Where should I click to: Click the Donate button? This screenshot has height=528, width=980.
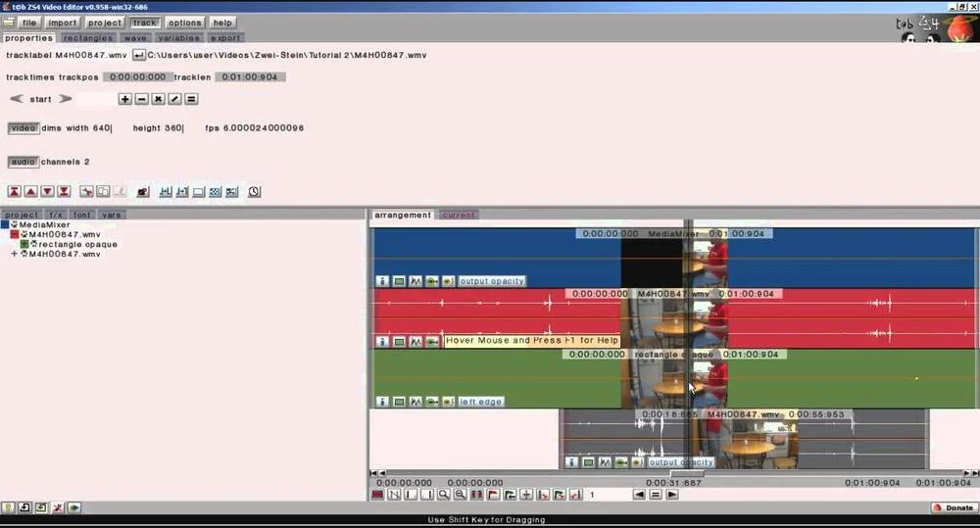[953, 507]
